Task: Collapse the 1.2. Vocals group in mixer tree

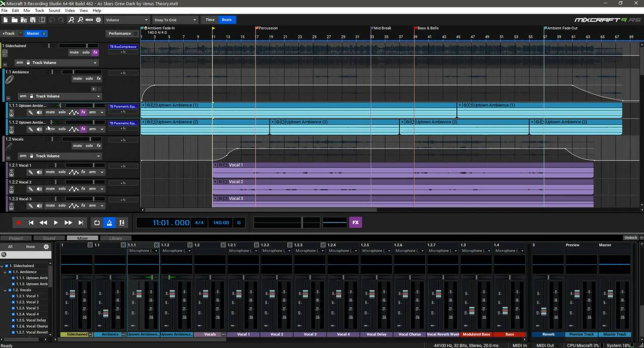Action: click(x=5, y=290)
